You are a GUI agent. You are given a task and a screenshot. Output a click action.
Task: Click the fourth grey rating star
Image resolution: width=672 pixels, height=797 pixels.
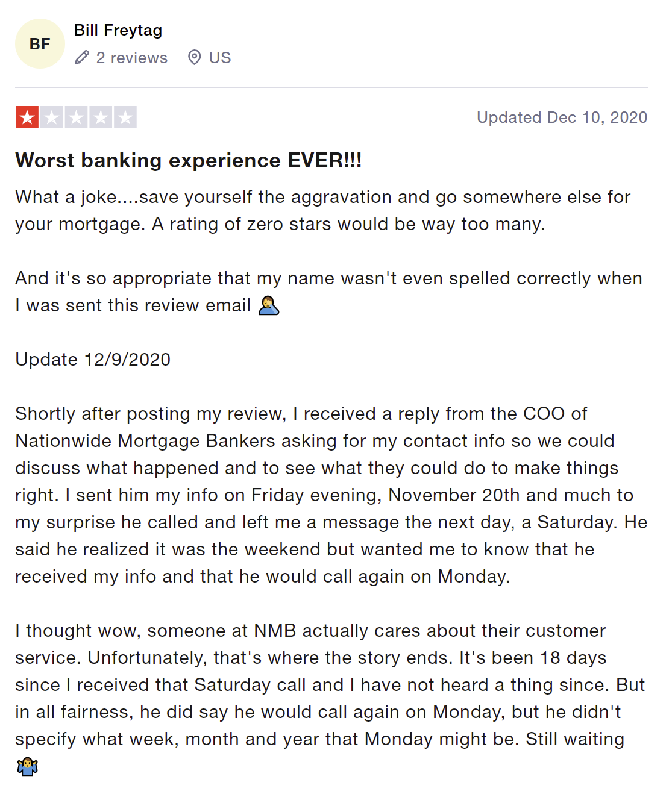coord(101,117)
